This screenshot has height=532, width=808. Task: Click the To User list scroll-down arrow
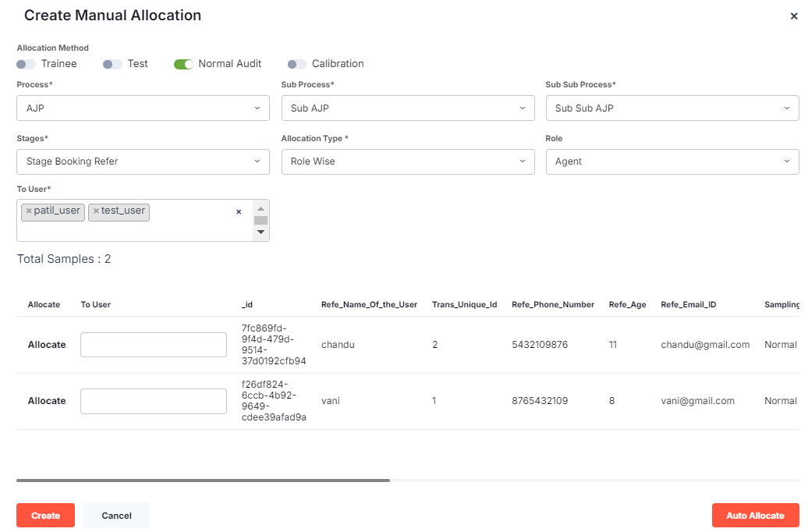[x=260, y=232]
